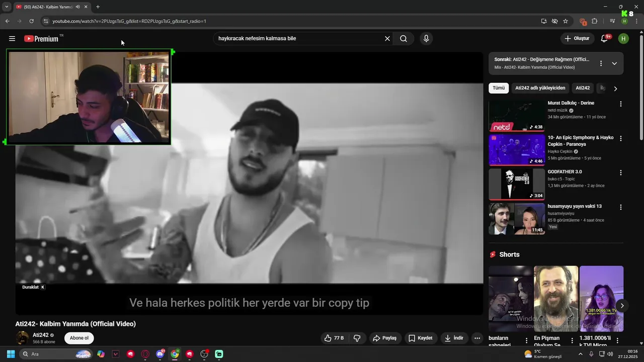Open more actions menu beside İndir
The width and height of the screenshot is (644, 362).
[477, 338]
